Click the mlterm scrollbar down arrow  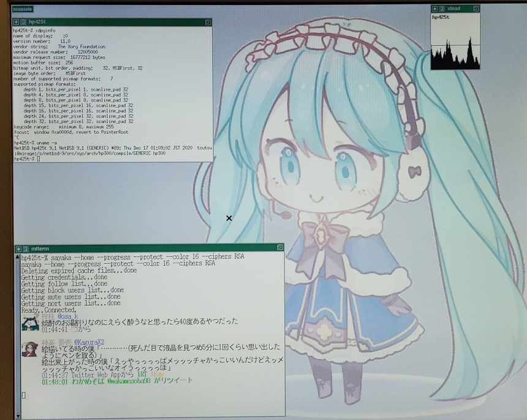click(x=18, y=416)
